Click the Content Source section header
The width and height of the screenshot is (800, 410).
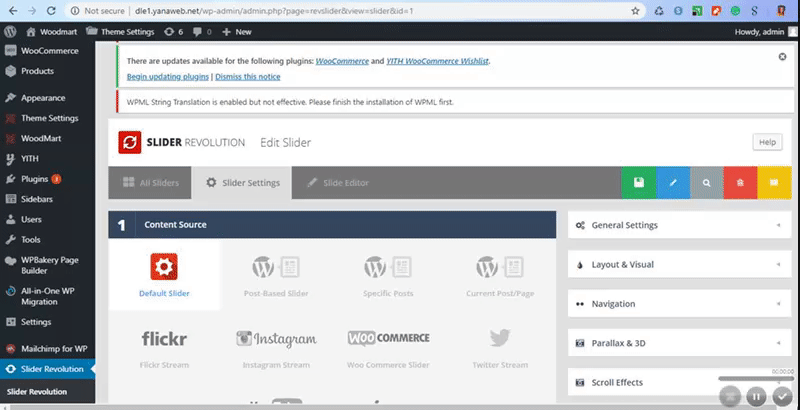point(332,224)
